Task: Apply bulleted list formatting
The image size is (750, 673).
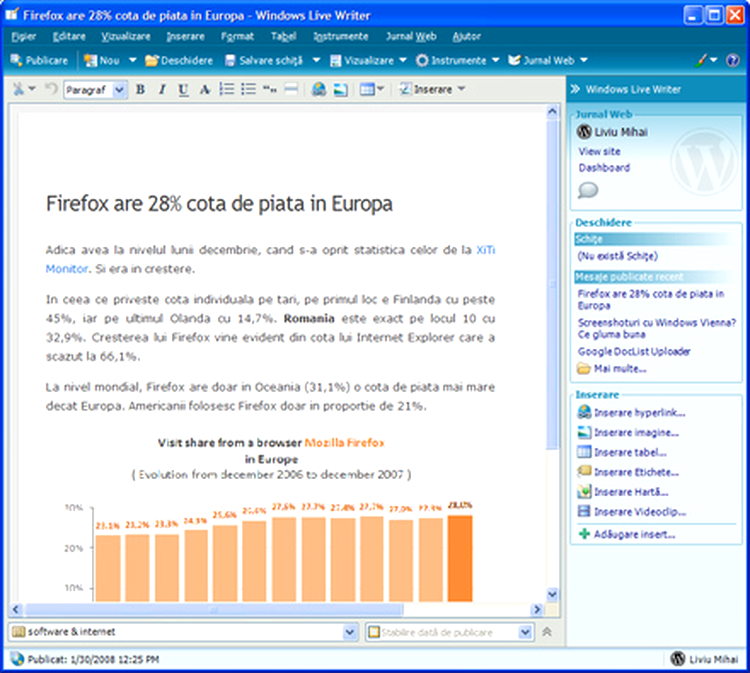Action: [248, 89]
